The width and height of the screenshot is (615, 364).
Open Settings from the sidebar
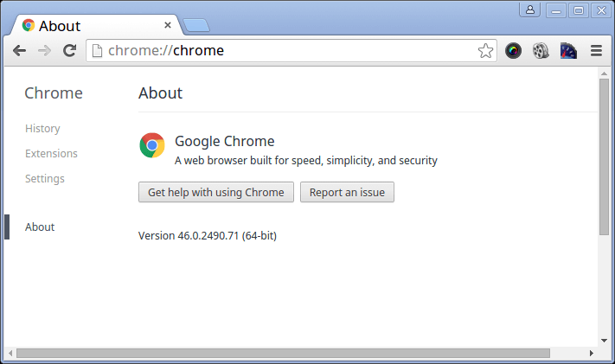[x=45, y=179]
